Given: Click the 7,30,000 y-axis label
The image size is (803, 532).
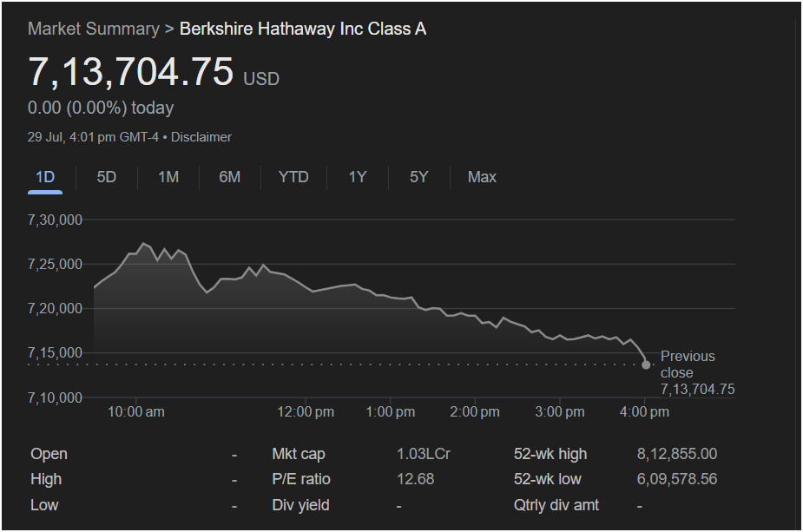Looking at the screenshot, I should point(55,220).
